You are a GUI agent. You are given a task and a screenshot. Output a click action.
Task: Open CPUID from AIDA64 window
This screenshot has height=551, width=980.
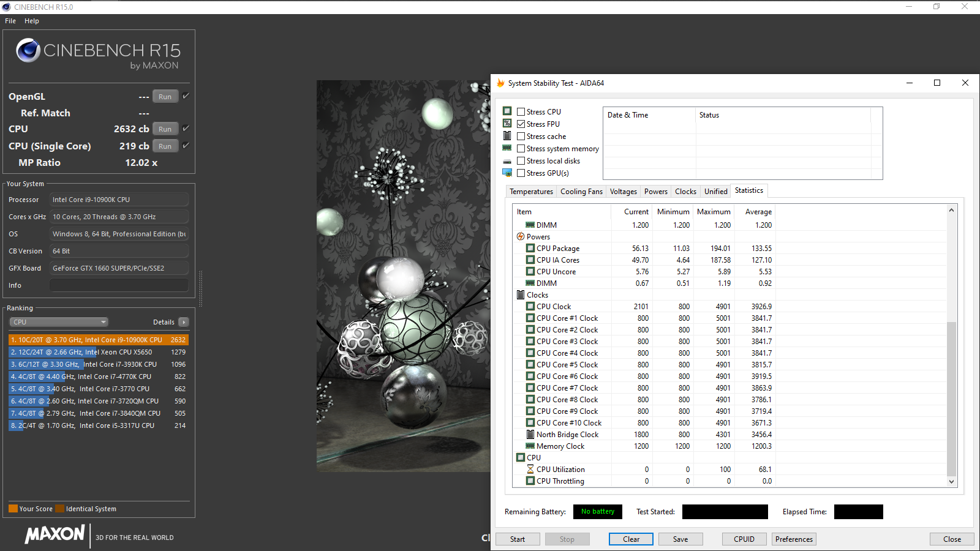tap(744, 539)
